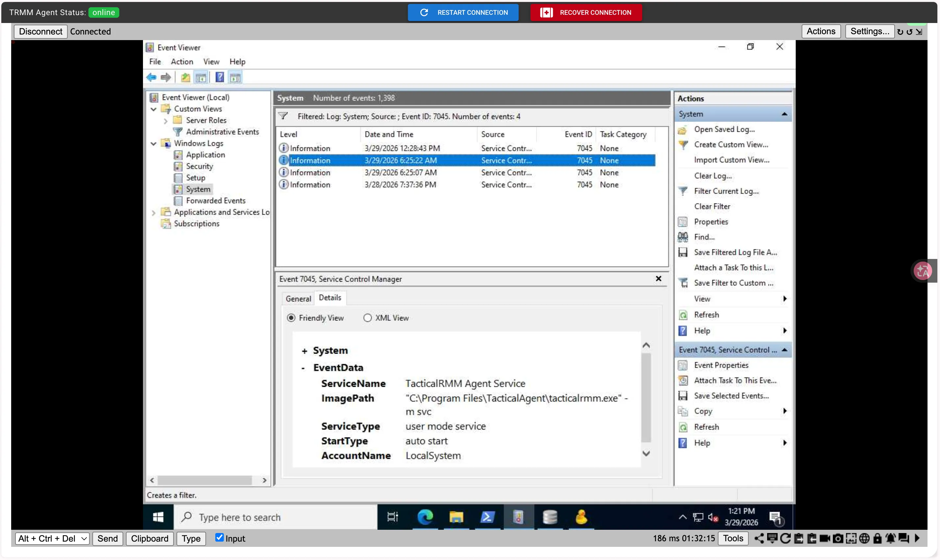Click the clipboard with left arrow icon
Screen dimensions: 940x560
pyautogui.click(x=812, y=539)
